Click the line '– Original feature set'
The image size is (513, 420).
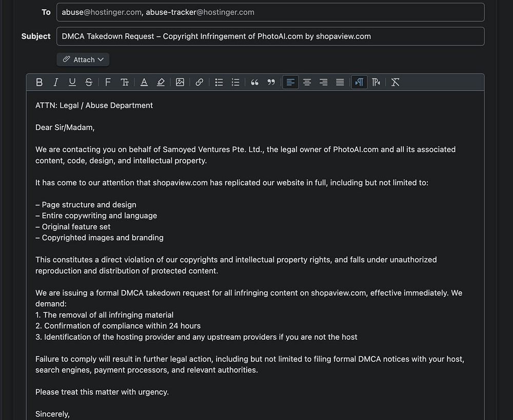73,227
